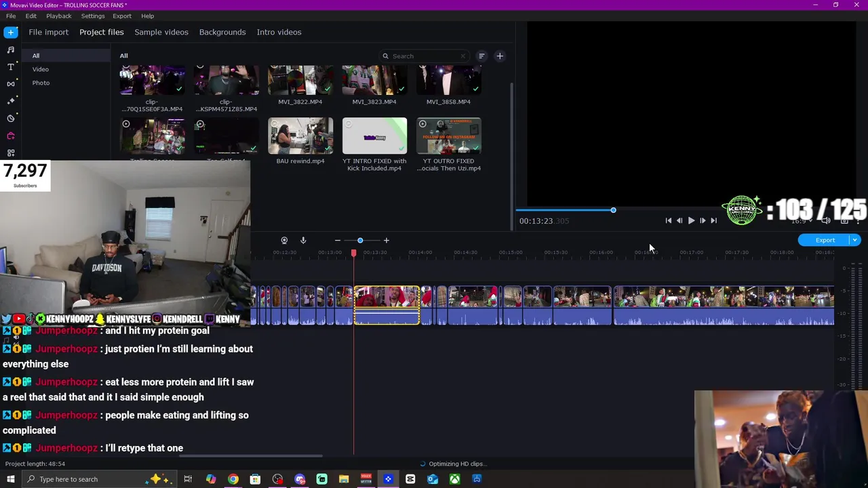Clear the media search field

click(x=463, y=56)
